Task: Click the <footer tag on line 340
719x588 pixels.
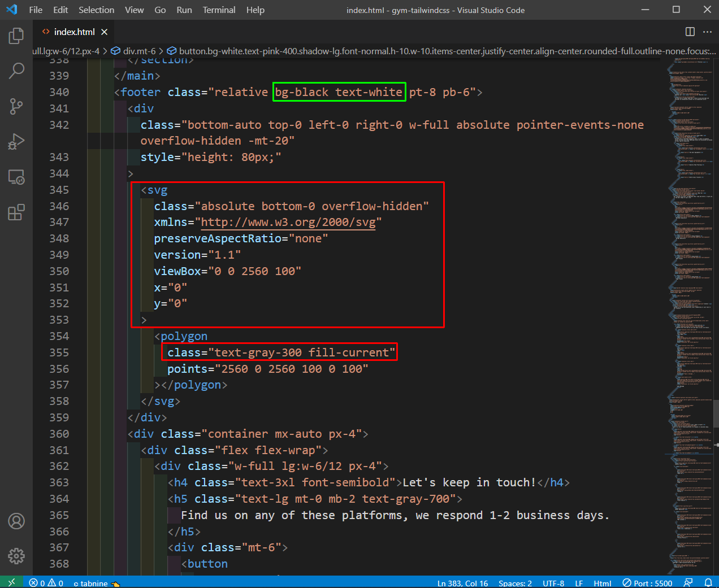Action: (137, 92)
